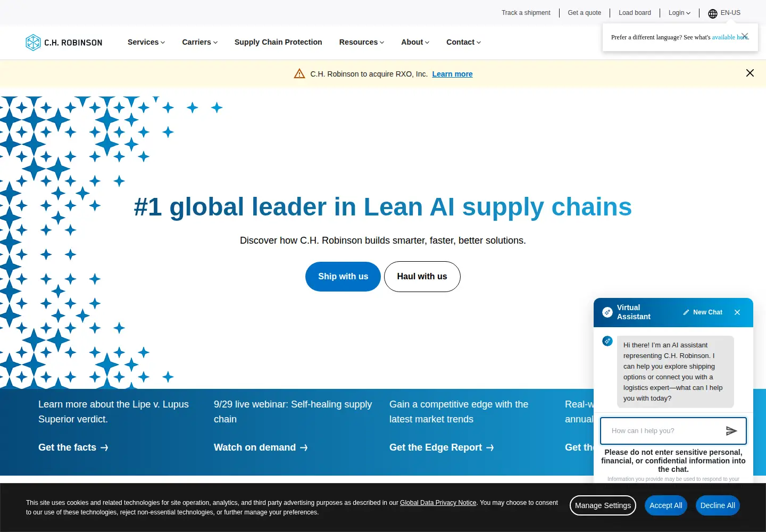Screen dimensions: 766x532
Task: Click the available here language link
Action: coord(730,37)
